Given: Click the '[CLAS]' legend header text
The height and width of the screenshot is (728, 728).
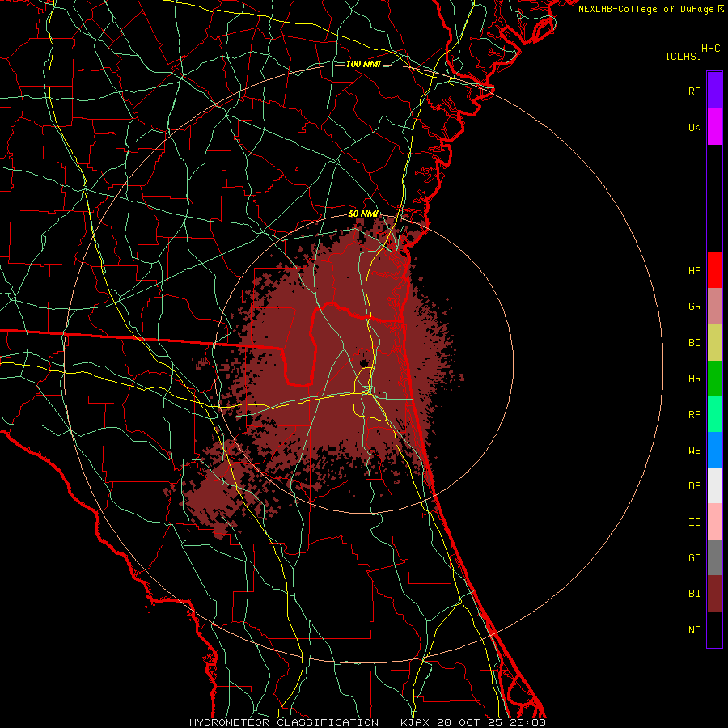Looking at the screenshot, I should tap(684, 56).
